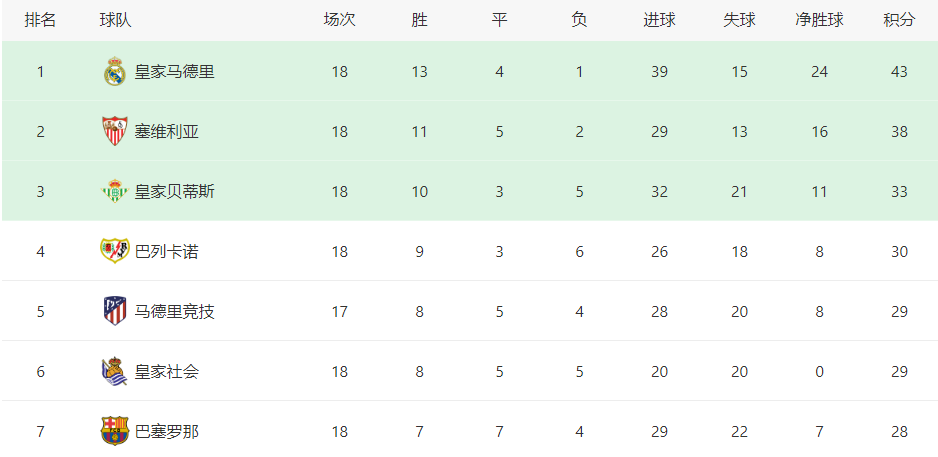This screenshot has height=457, width=938.
Task: Click the Barcelona club crest
Action: pos(114,431)
